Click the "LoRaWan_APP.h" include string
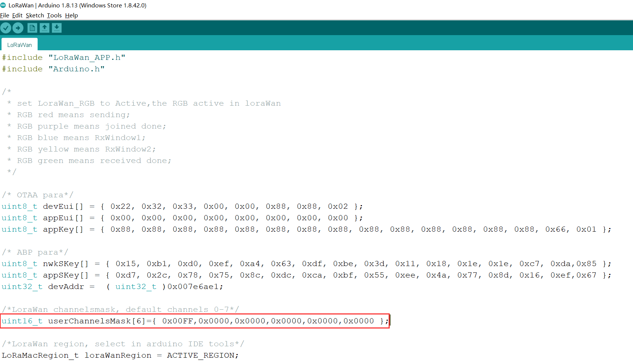Image resolution: width=633 pixels, height=364 pixels. pos(87,58)
